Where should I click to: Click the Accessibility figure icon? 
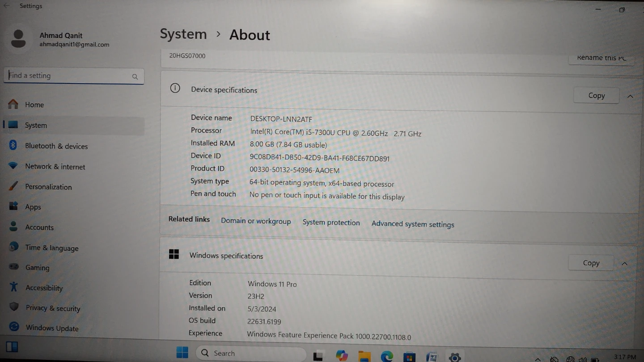point(14,287)
